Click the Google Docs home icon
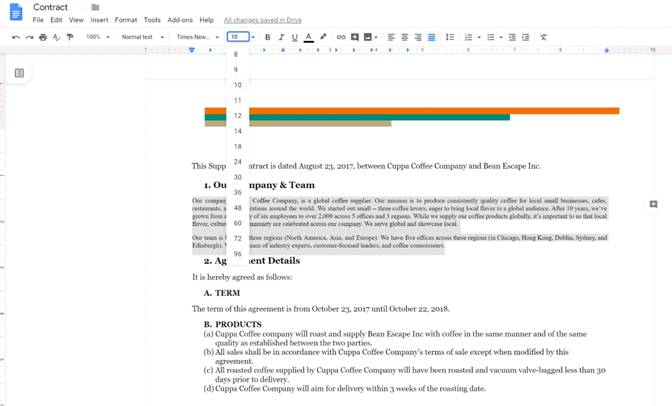The height and width of the screenshot is (406, 672). click(16, 12)
